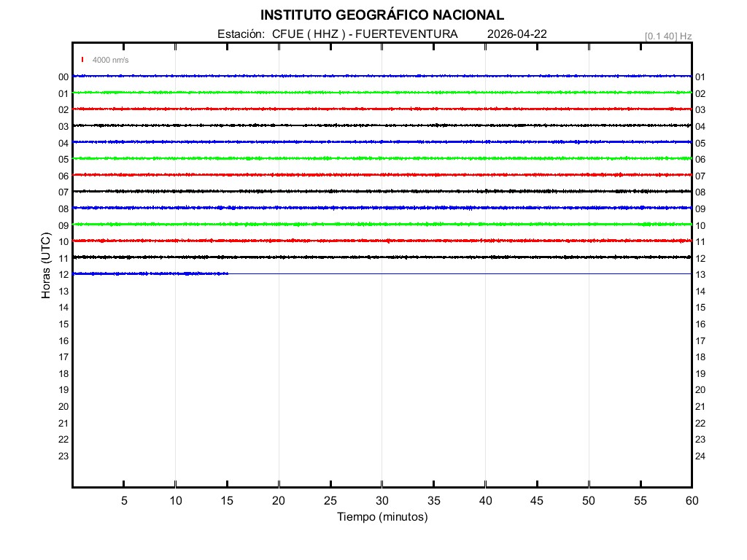This screenshot has height=560, width=747.
Task: Click the 45 minute tick label
Action: click(537, 500)
